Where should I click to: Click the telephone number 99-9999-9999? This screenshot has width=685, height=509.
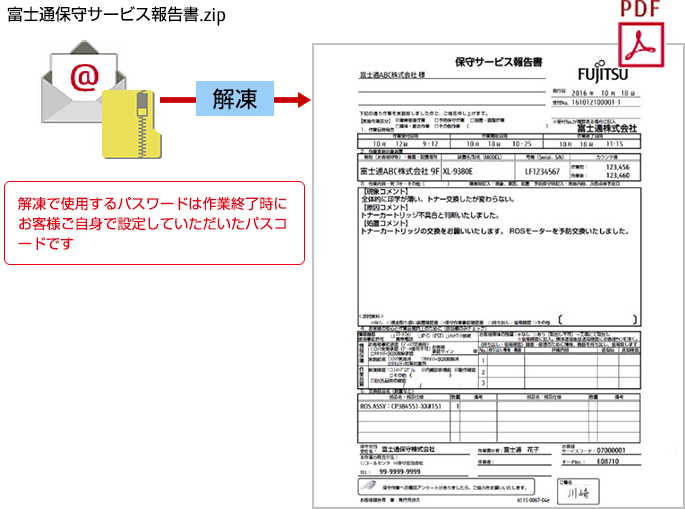click(400, 471)
